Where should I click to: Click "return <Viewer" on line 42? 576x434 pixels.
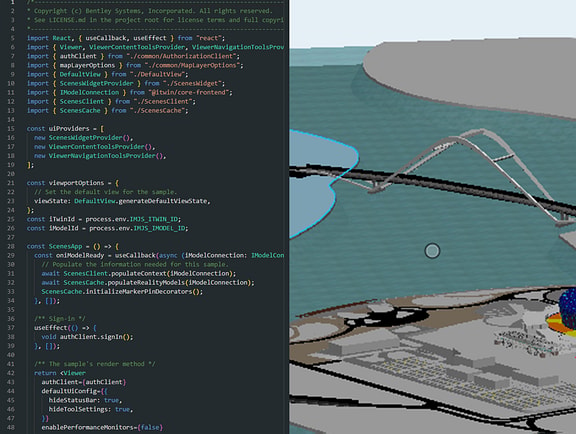(60, 373)
